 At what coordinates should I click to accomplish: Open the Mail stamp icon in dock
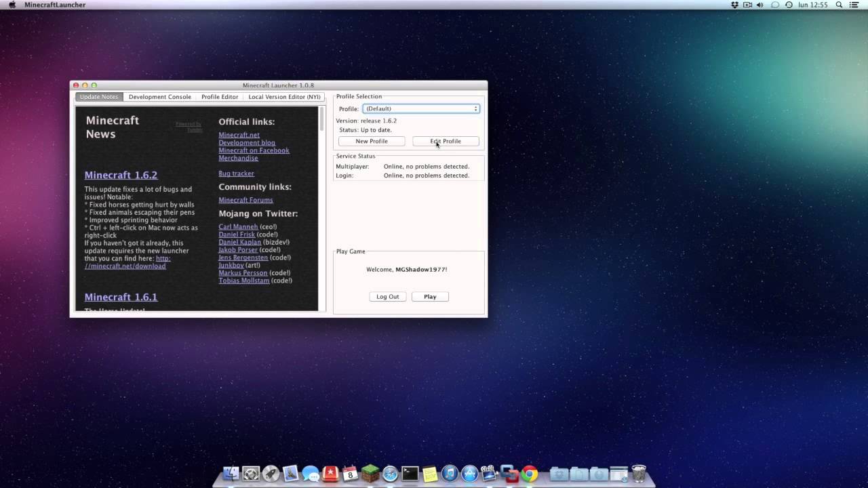coord(291,473)
